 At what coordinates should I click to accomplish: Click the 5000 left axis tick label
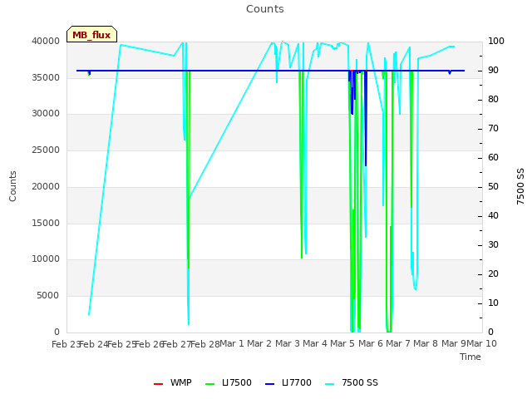[48, 296]
